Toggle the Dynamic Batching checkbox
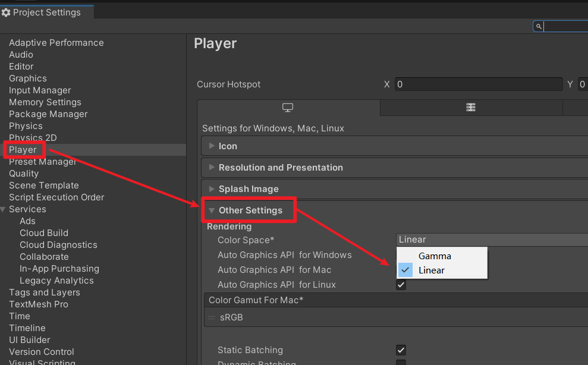The image size is (588, 365). tap(401, 363)
